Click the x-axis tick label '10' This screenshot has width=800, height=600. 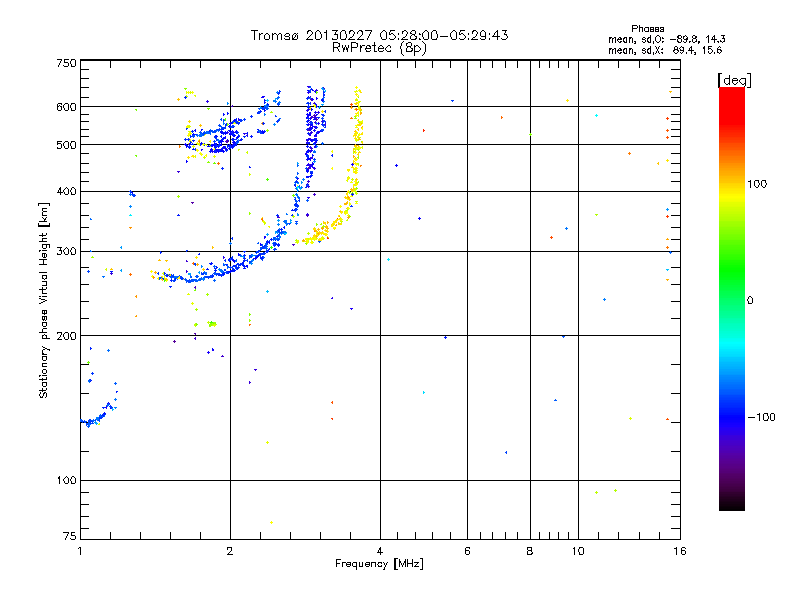pyautogui.click(x=578, y=551)
